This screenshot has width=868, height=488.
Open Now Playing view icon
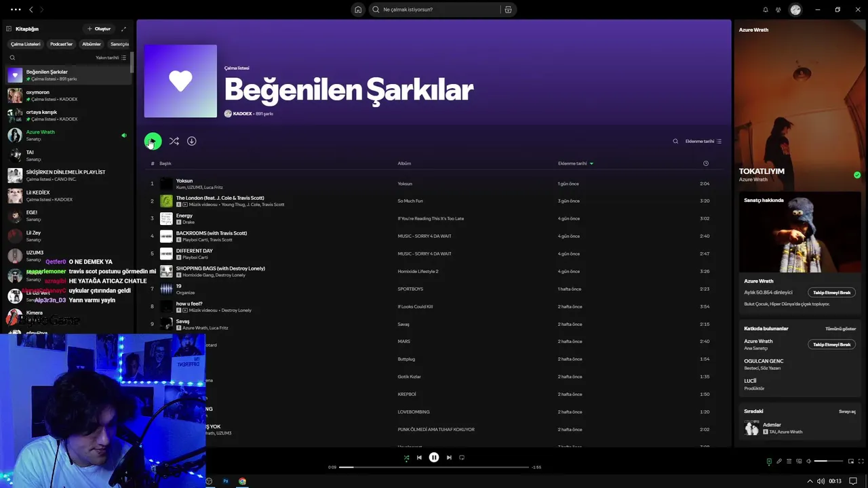[769, 462]
